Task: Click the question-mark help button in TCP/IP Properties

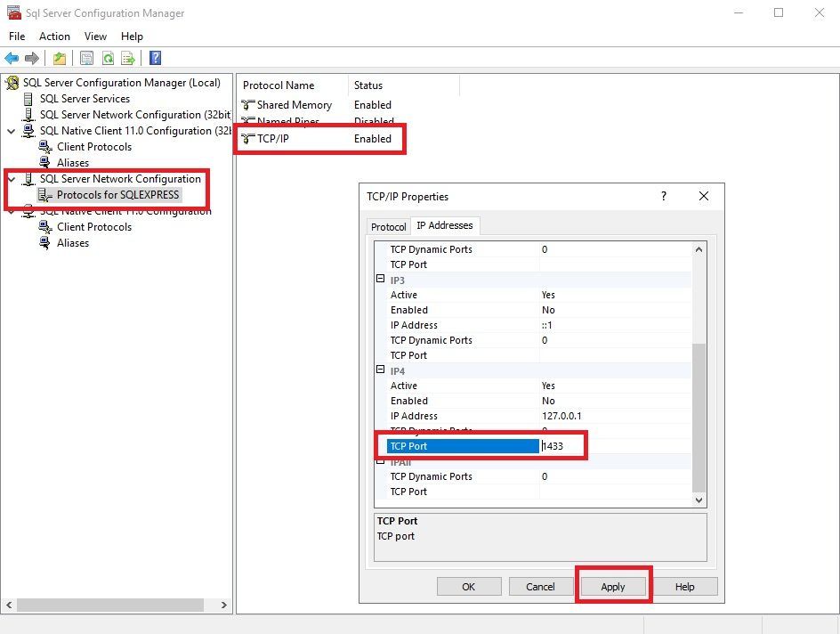Action: point(664,196)
